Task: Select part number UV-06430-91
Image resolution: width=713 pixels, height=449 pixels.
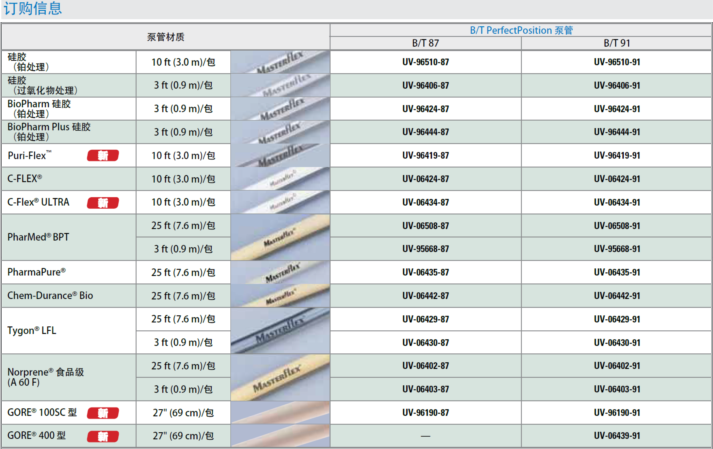Action: 617,343
